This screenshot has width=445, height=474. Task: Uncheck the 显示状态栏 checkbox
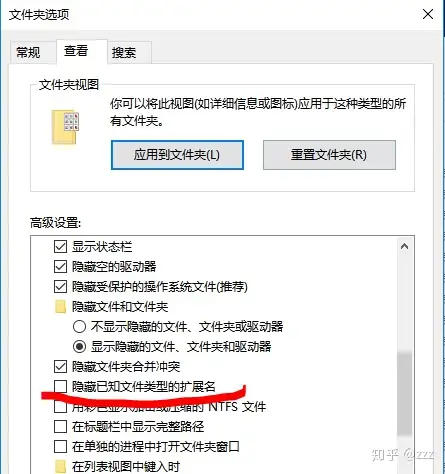pyautogui.click(x=60, y=247)
